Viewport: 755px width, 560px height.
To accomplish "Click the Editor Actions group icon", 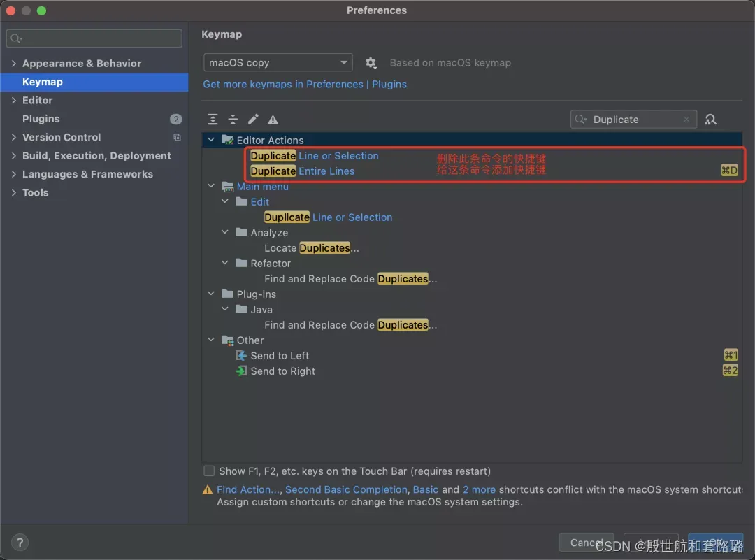I will 227,140.
